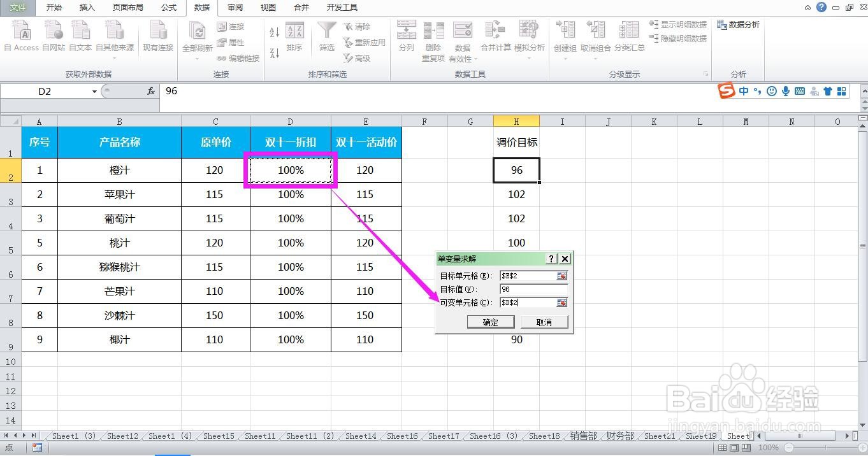The image size is (868, 456).
Task: Switch to the 公式 ribbon tab
Action: pos(168,8)
